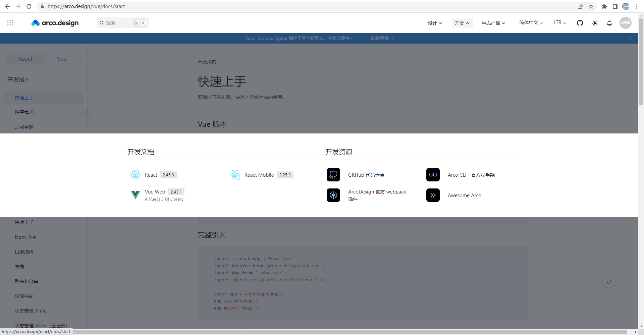Click the Chrome profile avatar icon
Viewport: 644px width, 335px height.
pos(626,6)
